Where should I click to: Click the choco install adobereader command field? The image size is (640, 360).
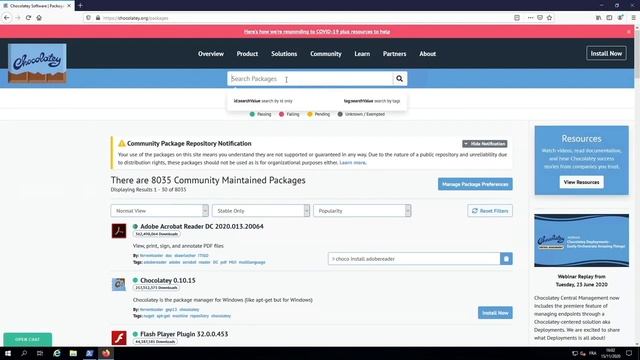(414, 259)
